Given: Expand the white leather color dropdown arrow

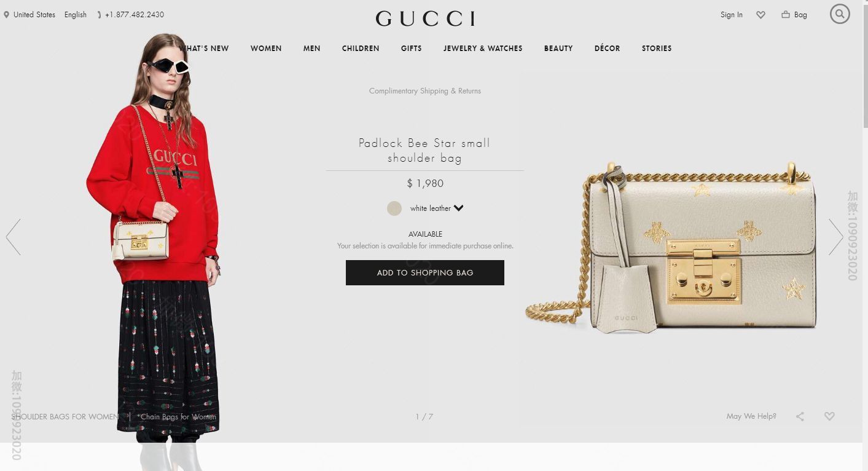Looking at the screenshot, I should tap(459, 208).
